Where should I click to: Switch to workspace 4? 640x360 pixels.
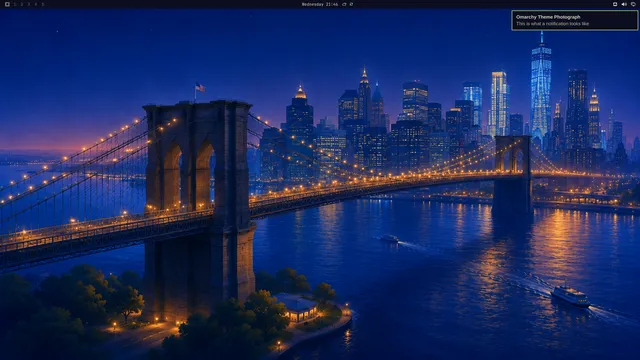point(36,4)
